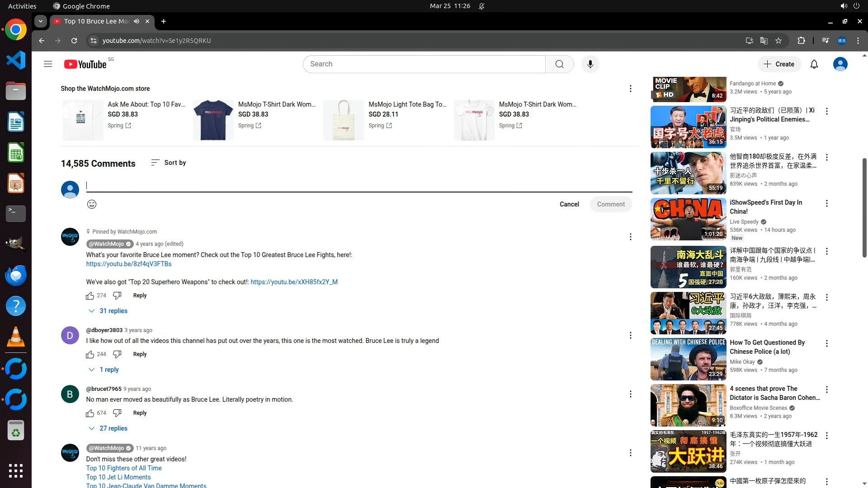
Task: Click the Create button
Action: 779,64
